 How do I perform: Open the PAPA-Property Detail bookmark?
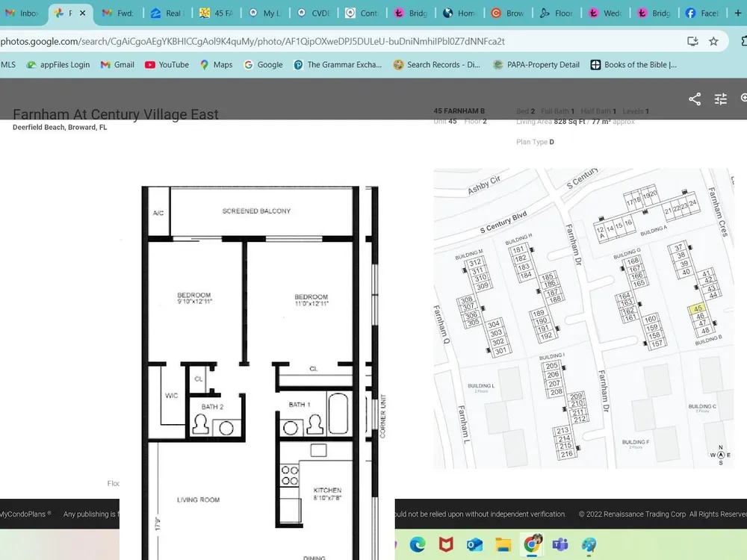tap(536, 65)
